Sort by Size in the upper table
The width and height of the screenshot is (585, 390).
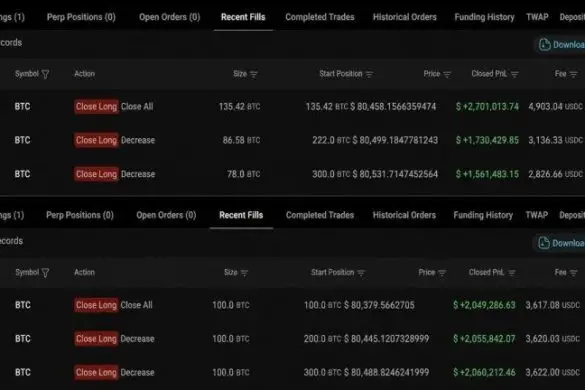click(x=254, y=74)
